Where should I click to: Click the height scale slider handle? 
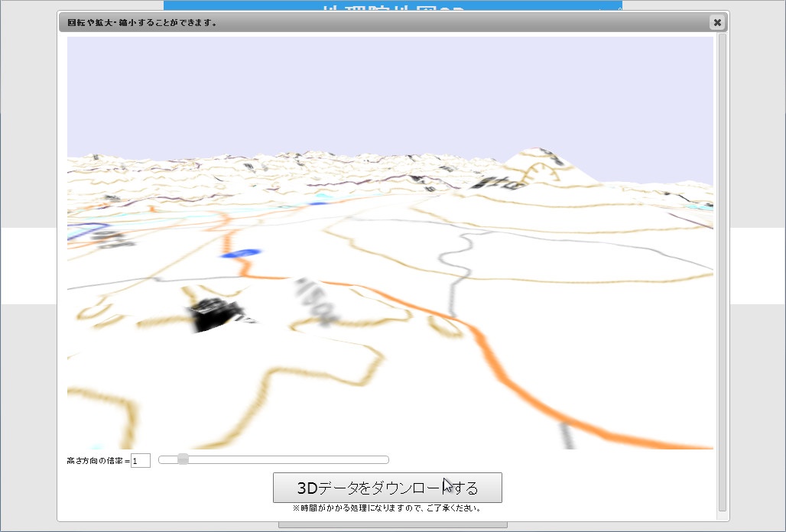click(x=182, y=459)
